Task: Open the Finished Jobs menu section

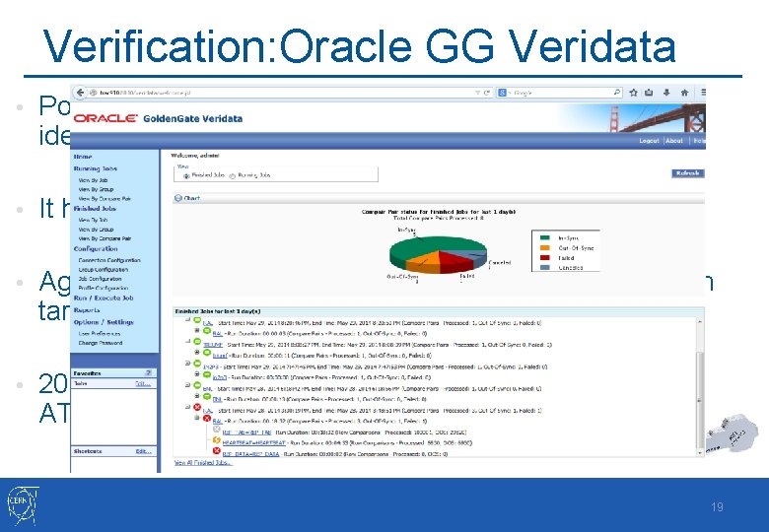Action: (95, 209)
